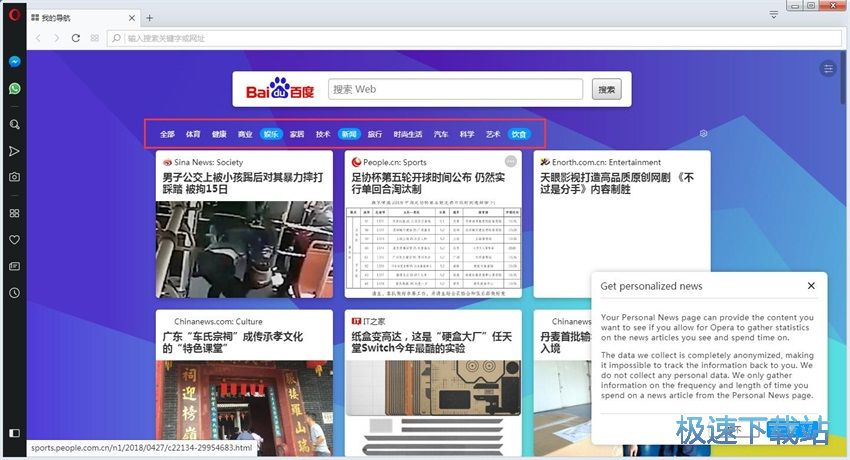Toggle the 娱乐 news category

[x=271, y=134]
